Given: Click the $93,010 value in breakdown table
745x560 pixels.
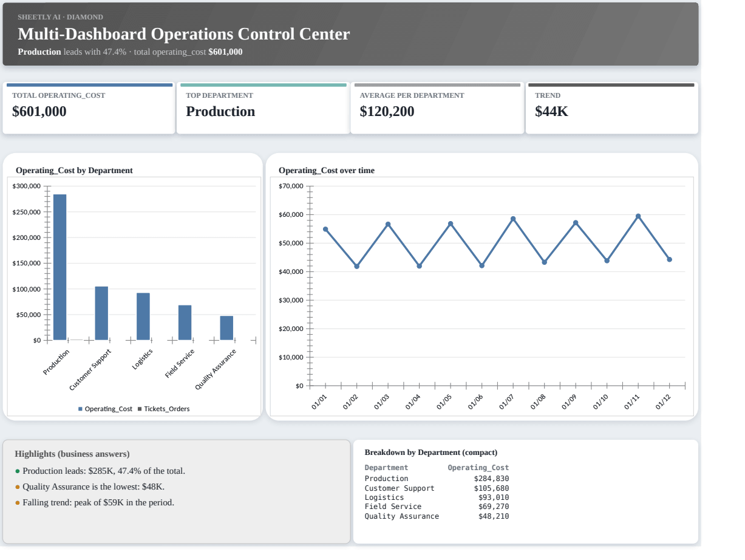Looking at the screenshot, I should point(494,497).
